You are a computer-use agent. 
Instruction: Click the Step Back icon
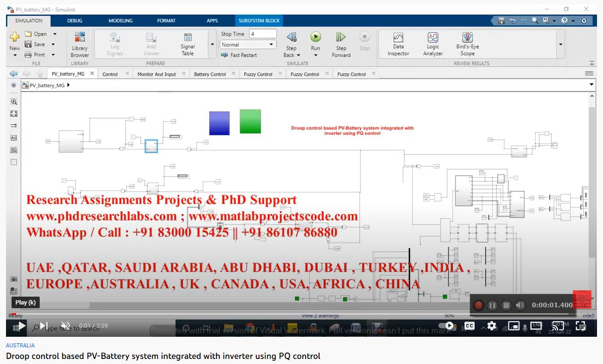pos(291,37)
